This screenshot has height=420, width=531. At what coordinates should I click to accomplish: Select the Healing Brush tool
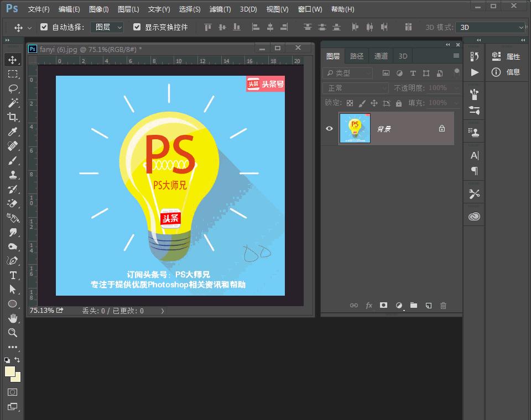[x=13, y=146]
